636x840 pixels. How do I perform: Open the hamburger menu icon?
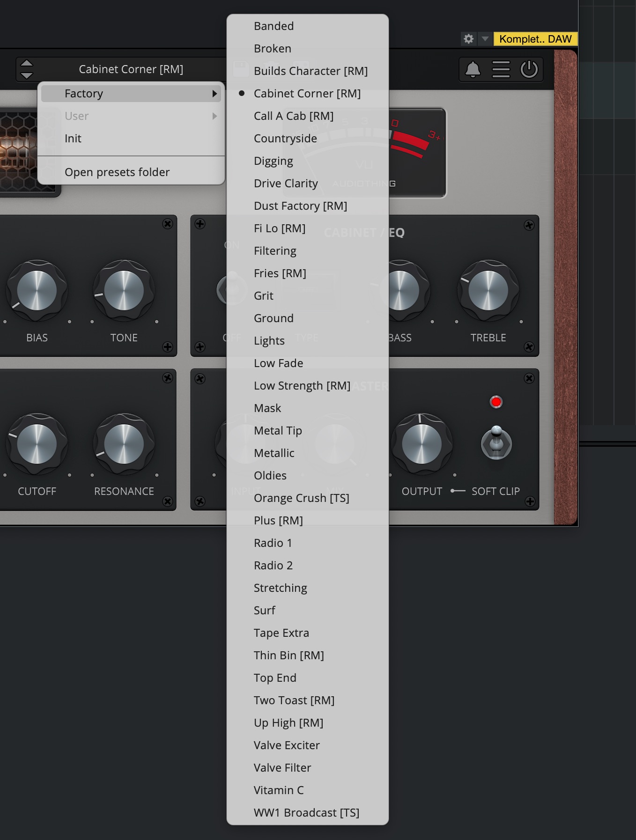click(501, 69)
